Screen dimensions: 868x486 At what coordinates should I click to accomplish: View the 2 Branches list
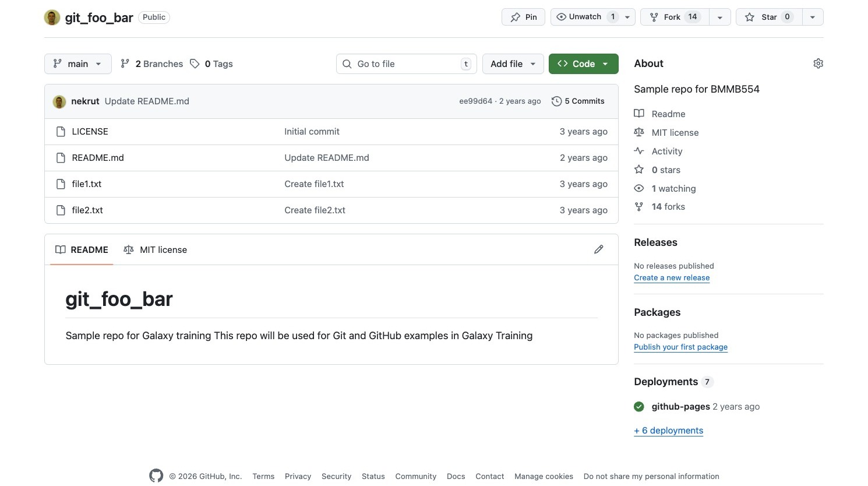click(151, 64)
